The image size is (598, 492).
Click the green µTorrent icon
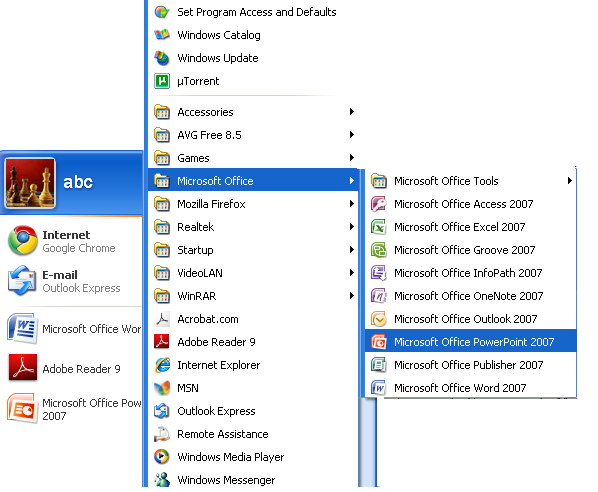[x=162, y=81]
